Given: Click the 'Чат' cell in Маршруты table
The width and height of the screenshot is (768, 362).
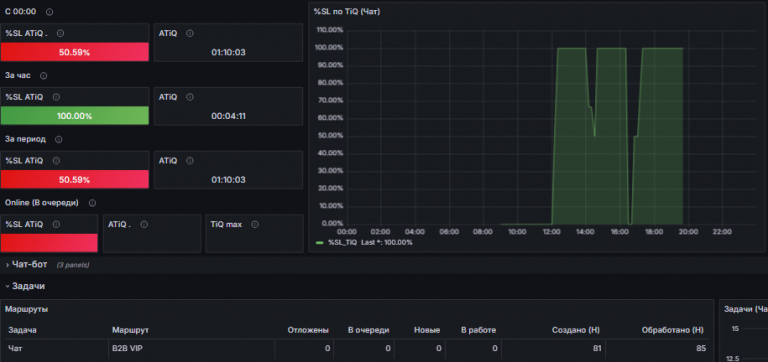Looking at the screenshot, I should [14, 348].
